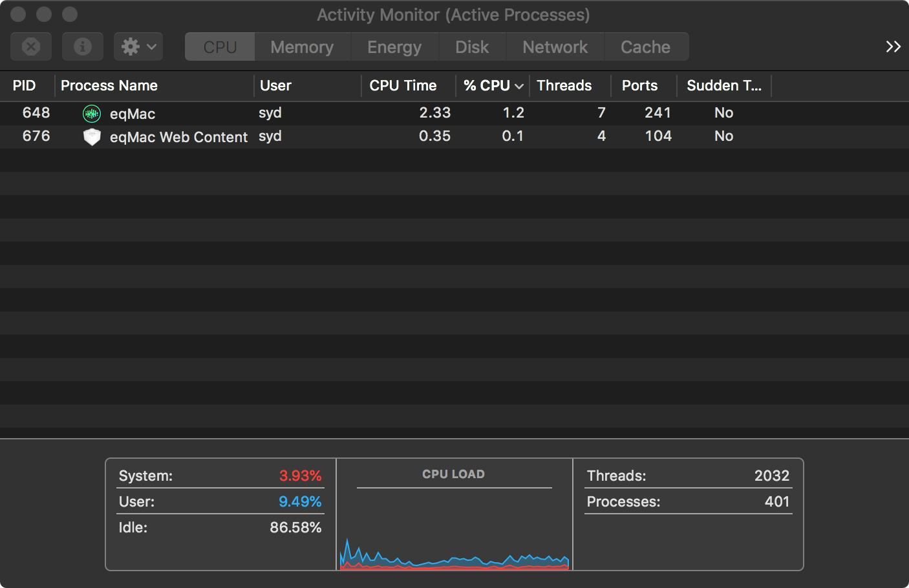
Task: Click % CPU value 0.1
Action: pos(513,136)
